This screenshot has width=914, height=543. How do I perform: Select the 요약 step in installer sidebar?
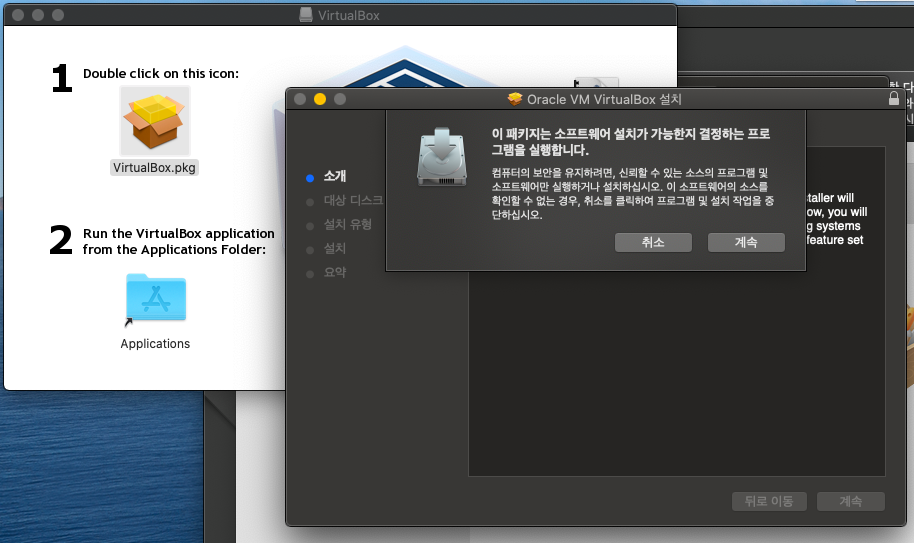point(335,273)
